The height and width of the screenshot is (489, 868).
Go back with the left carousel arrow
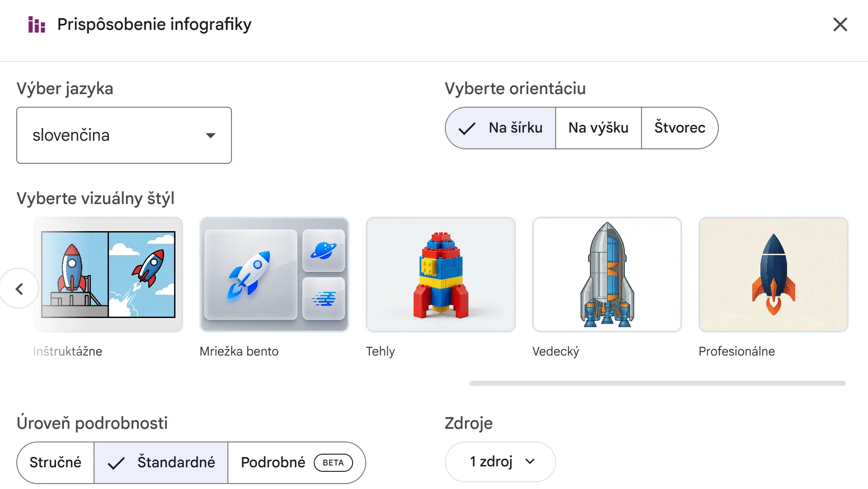click(x=19, y=289)
